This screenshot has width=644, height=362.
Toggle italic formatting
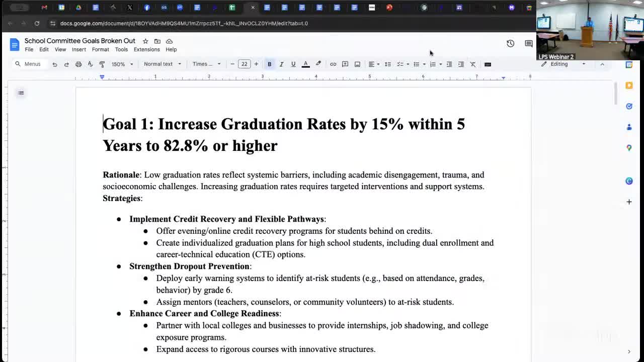coord(281,64)
